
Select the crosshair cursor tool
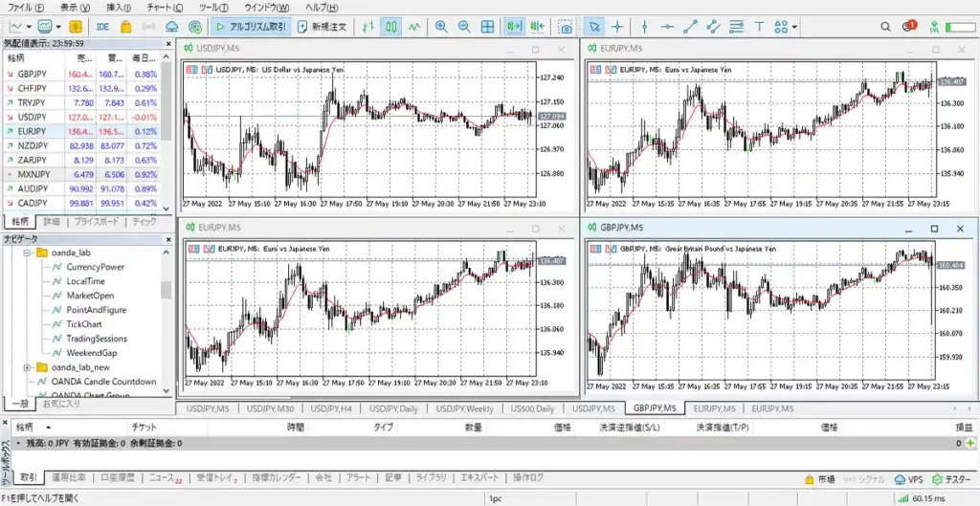coord(617,27)
